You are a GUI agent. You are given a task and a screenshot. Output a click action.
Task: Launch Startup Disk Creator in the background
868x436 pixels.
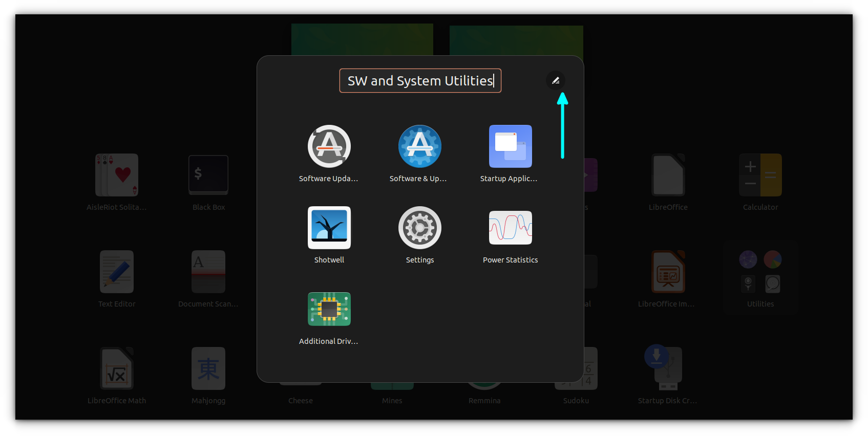click(664, 368)
